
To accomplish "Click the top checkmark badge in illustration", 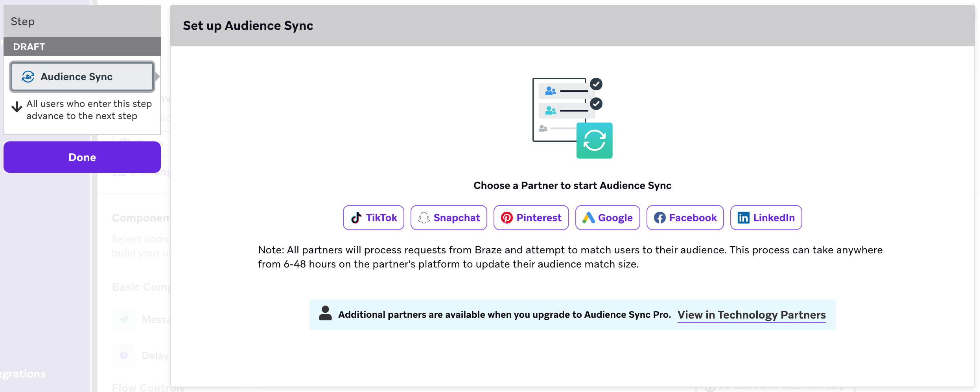I will pyautogui.click(x=596, y=84).
